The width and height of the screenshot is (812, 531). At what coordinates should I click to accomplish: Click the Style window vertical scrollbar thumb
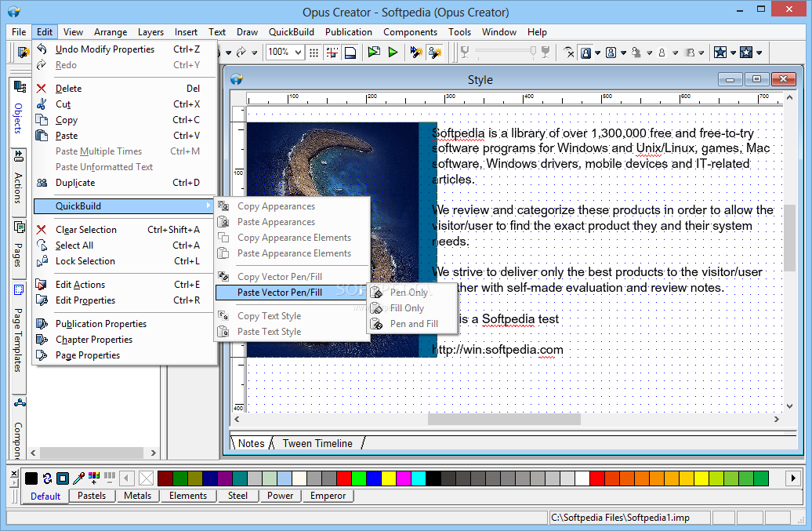coord(789,238)
